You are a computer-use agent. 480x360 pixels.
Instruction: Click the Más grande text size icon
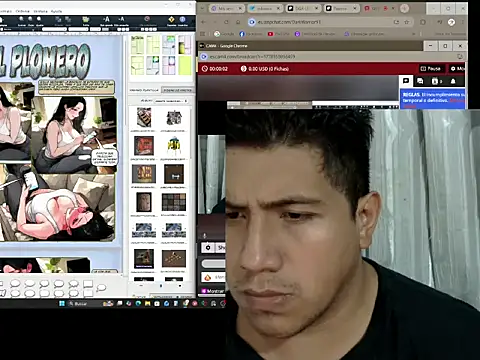pos(106,21)
